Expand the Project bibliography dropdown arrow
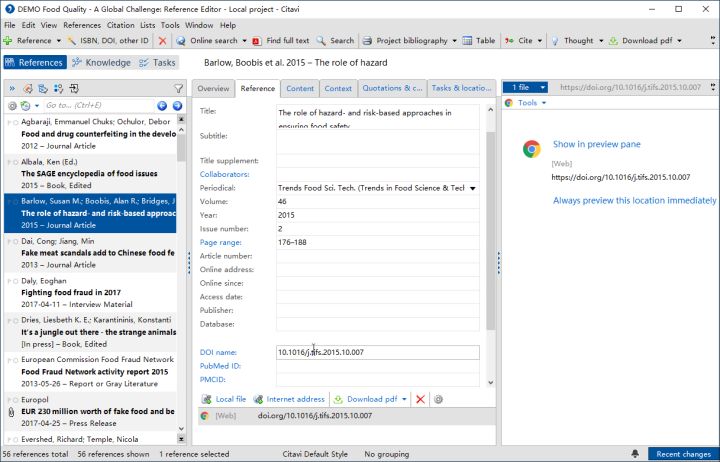This screenshot has height=462, width=720. [454, 40]
